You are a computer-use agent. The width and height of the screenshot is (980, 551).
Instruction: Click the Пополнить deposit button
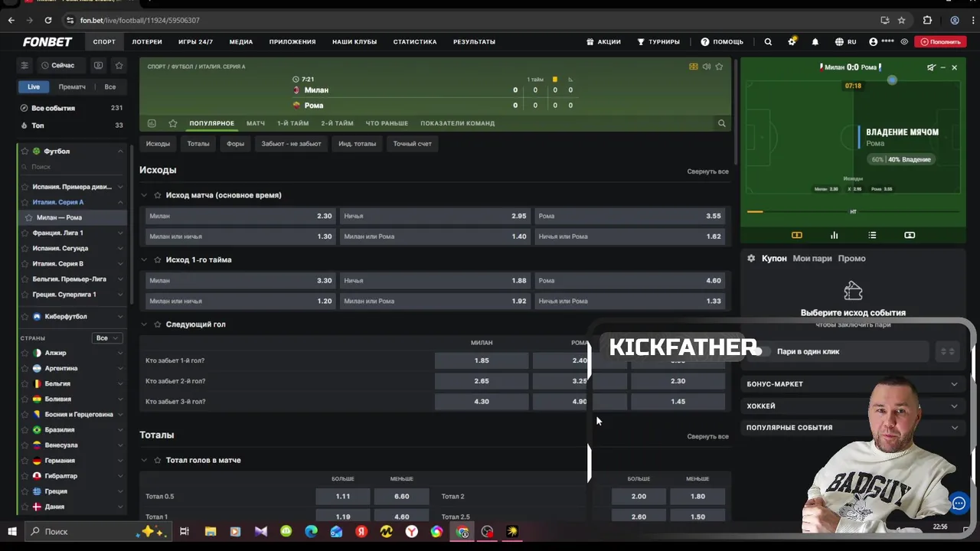pos(941,42)
